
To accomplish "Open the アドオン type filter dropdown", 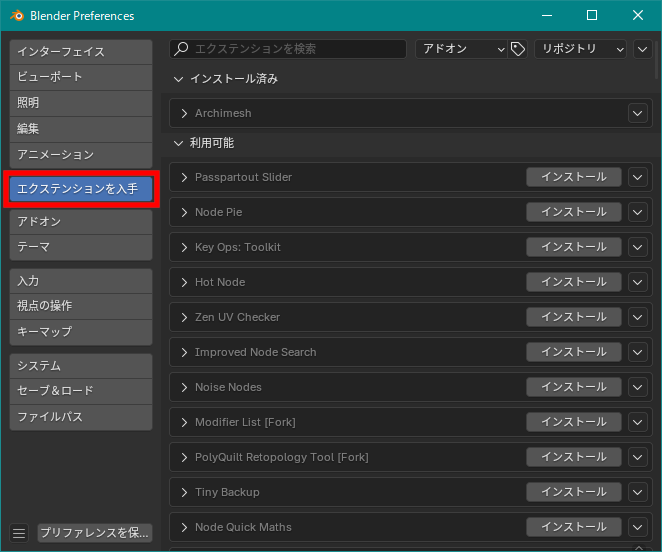I will (x=461, y=49).
